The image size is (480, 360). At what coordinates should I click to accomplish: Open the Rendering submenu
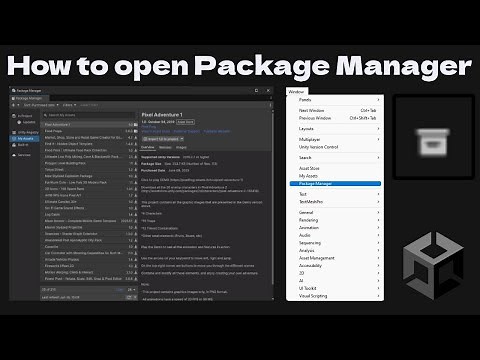pos(335,220)
